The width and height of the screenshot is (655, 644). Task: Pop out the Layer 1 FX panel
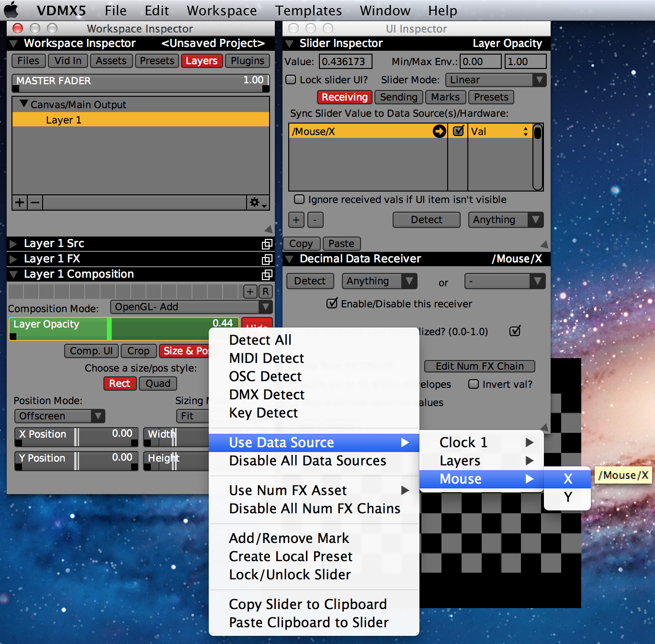click(267, 260)
